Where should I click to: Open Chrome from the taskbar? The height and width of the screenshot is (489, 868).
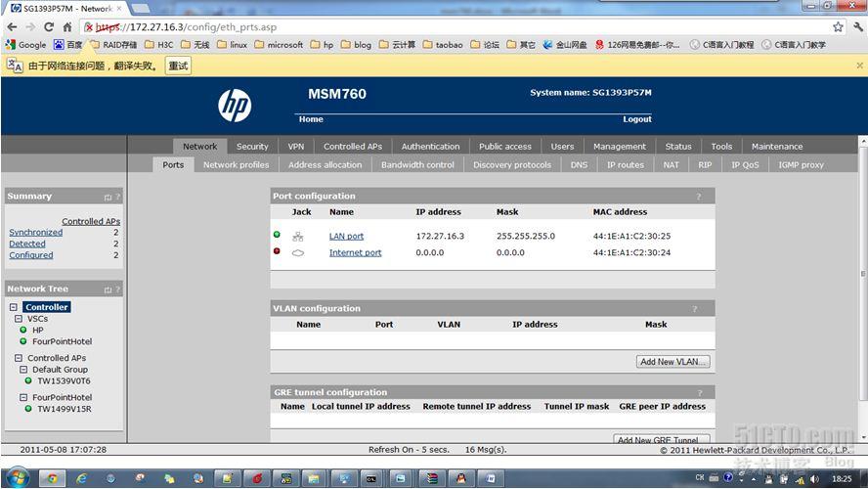point(52,478)
